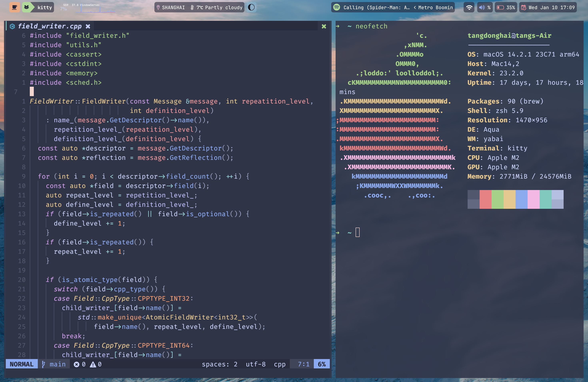Viewport: 588px width, 382px height.
Task: Click the 'Shell: zsh 5.9' line
Action: (x=495, y=110)
